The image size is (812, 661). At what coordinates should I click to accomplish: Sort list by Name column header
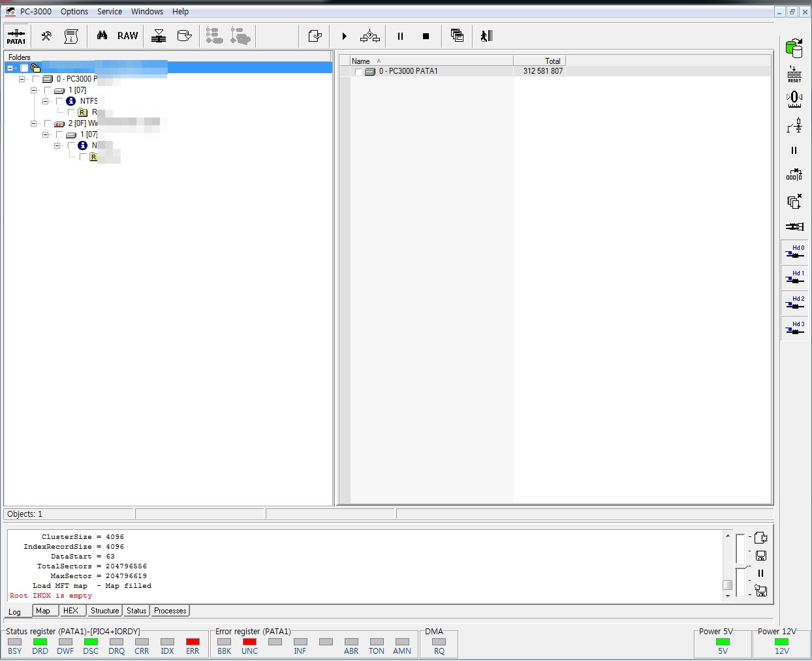pyautogui.click(x=431, y=61)
